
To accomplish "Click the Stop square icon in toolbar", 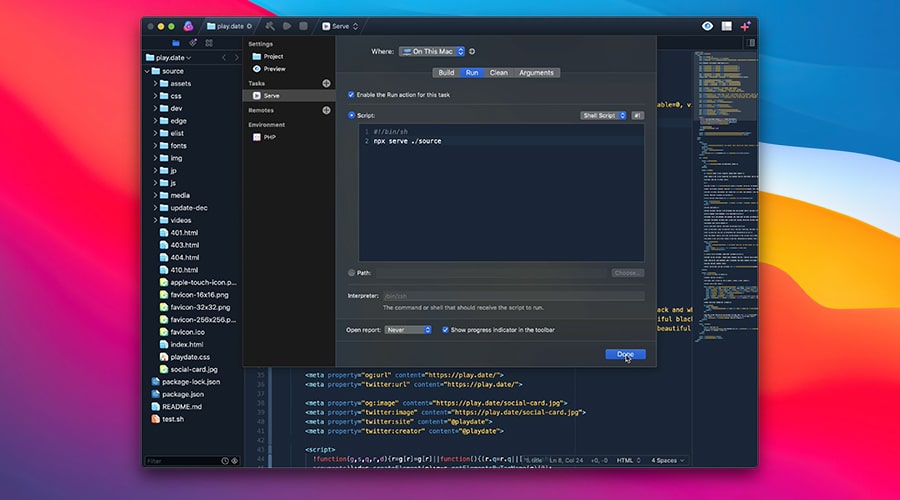I will pos(303,26).
